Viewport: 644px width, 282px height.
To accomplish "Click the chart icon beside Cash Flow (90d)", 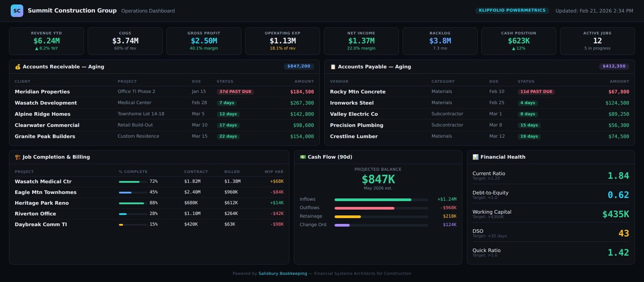I will tap(303, 157).
